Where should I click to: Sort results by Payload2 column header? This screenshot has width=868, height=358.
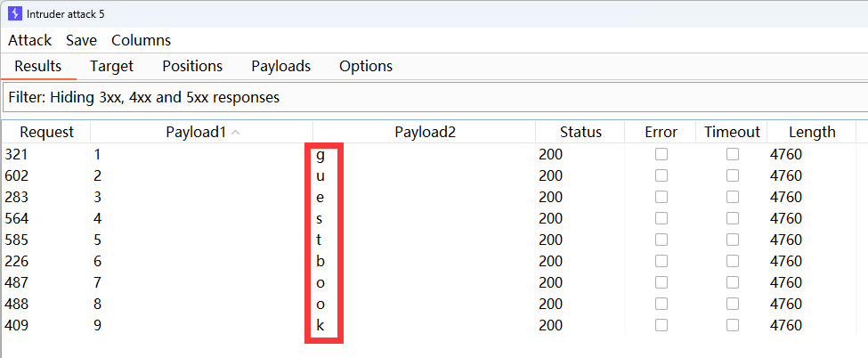point(425,132)
